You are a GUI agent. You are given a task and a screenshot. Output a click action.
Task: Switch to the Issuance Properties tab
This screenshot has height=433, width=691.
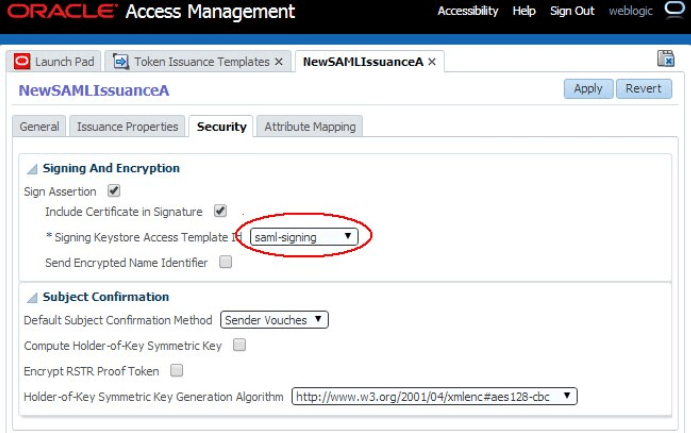(x=128, y=127)
